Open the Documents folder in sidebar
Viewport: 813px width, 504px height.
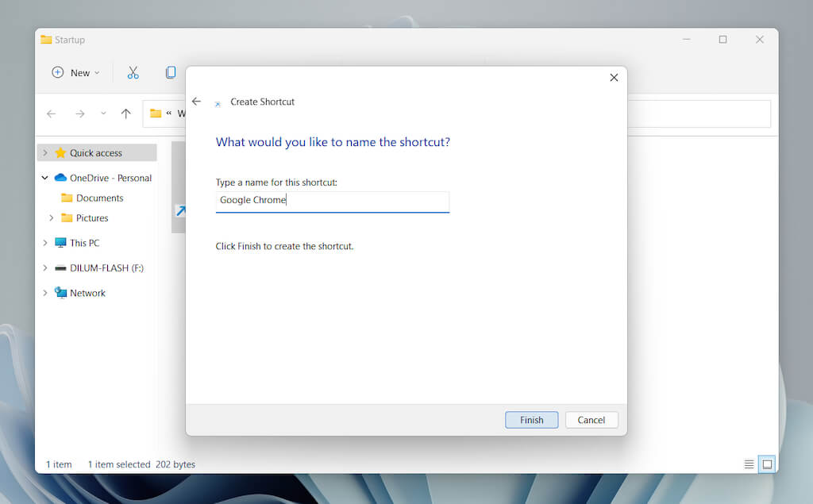[99, 198]
